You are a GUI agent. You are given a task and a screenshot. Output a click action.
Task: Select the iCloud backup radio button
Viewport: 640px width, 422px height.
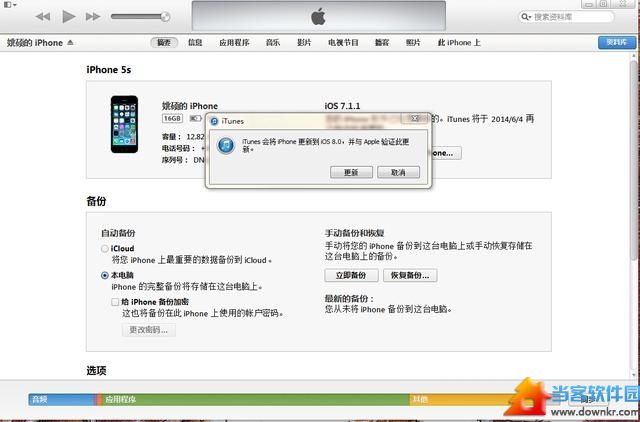(x=105, y=249)
